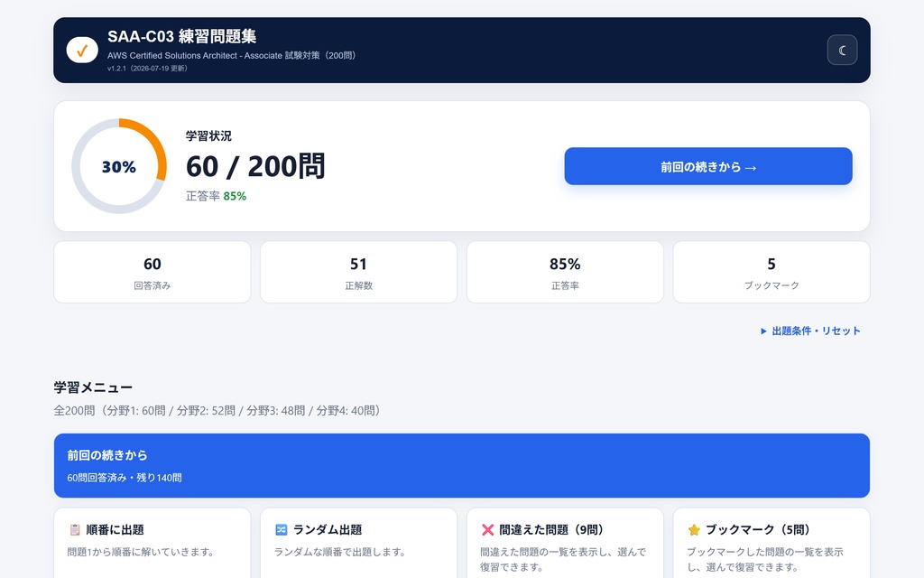This screenshot has height=578, width=924.
Task: Click the 学習状況 label
Action: click(x=208, y=136)
